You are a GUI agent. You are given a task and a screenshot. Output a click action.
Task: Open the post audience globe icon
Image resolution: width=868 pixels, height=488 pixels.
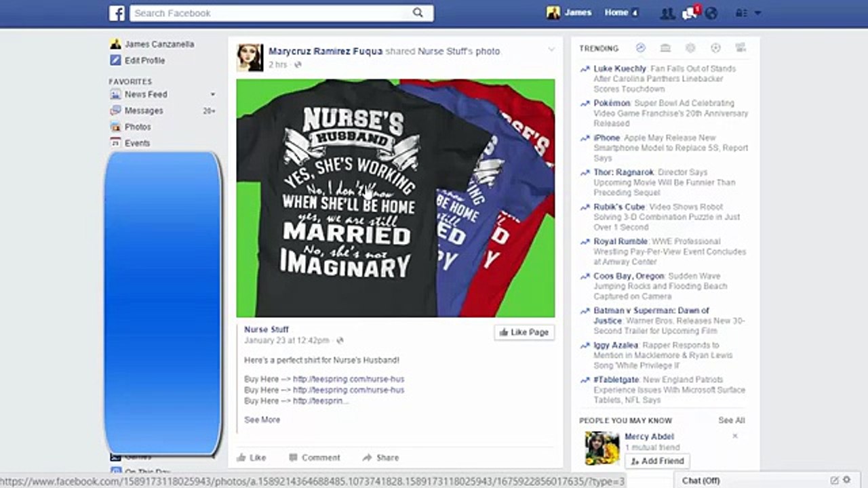click(x=298, y=65)
